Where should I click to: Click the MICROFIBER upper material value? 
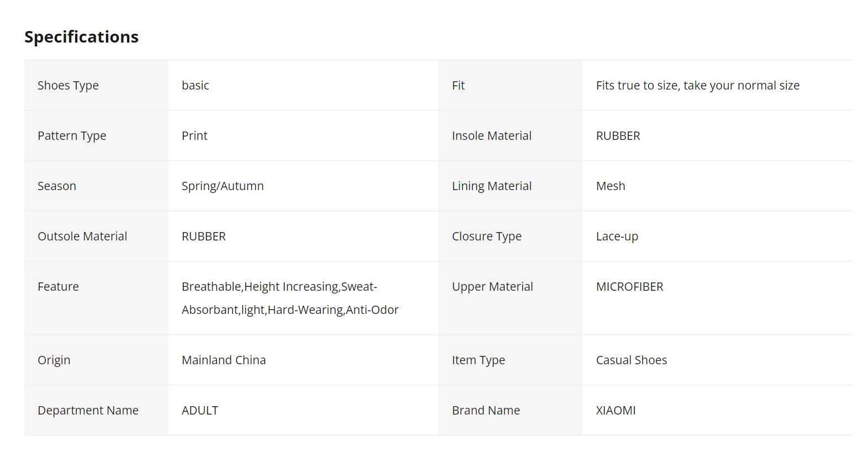pyautogui.click(x=629, y=286)
